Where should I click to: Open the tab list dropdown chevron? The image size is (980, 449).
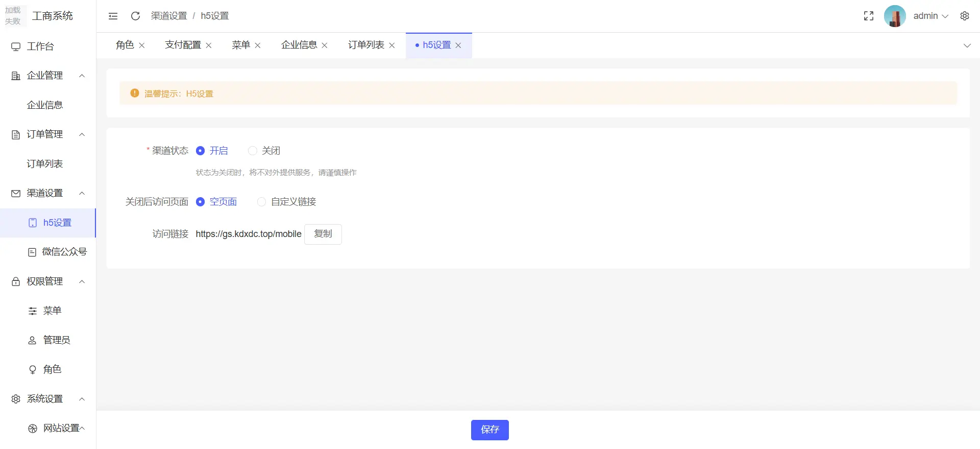pyautogui.click(x=967, y=45)
